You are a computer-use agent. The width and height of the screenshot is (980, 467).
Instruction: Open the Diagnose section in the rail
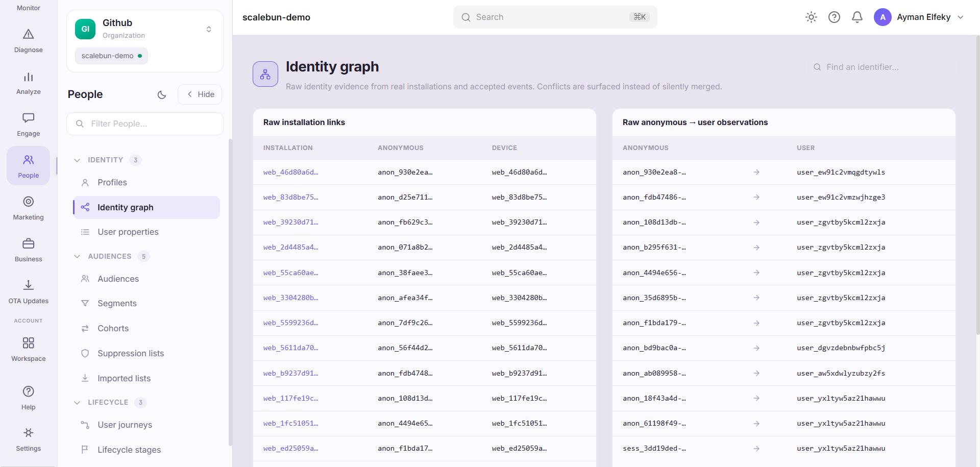click(x=29, y=41)
